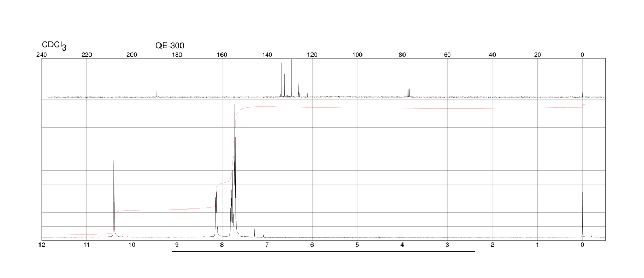Click the 200 tick label on top axis
The width and height of the screenshot is (644, 278).
pos(132,55)
